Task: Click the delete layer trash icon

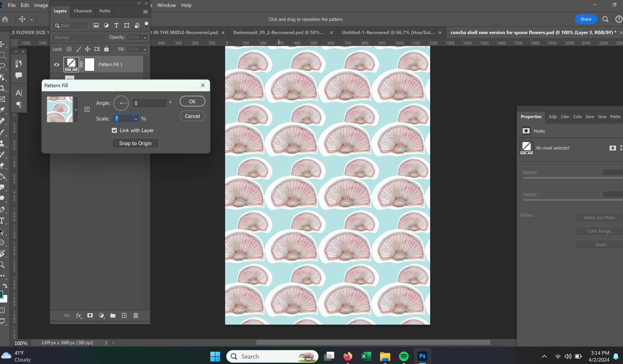Action: pos(136,315)
